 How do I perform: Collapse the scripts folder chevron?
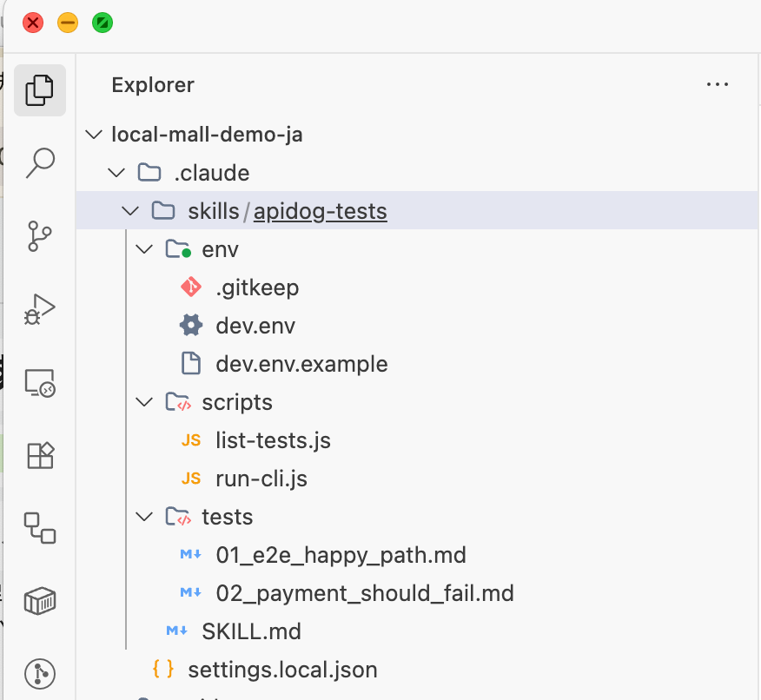[x=144, y=402]
